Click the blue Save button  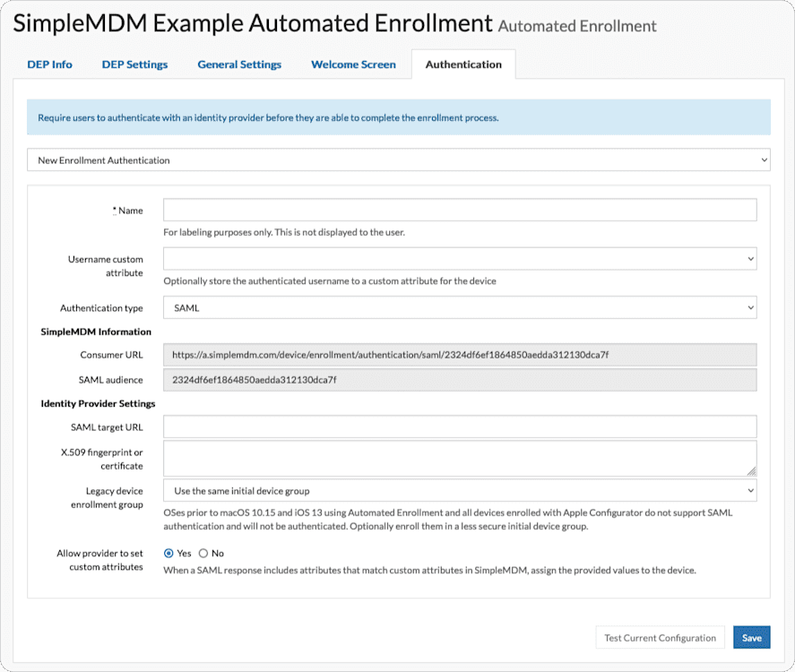(x=751, y=638)
